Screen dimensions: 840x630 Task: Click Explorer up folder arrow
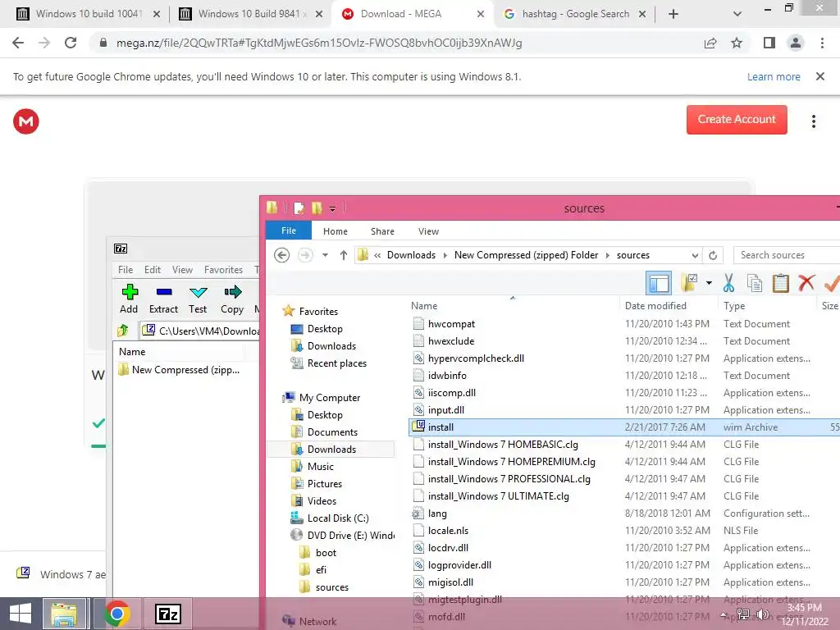344,255
